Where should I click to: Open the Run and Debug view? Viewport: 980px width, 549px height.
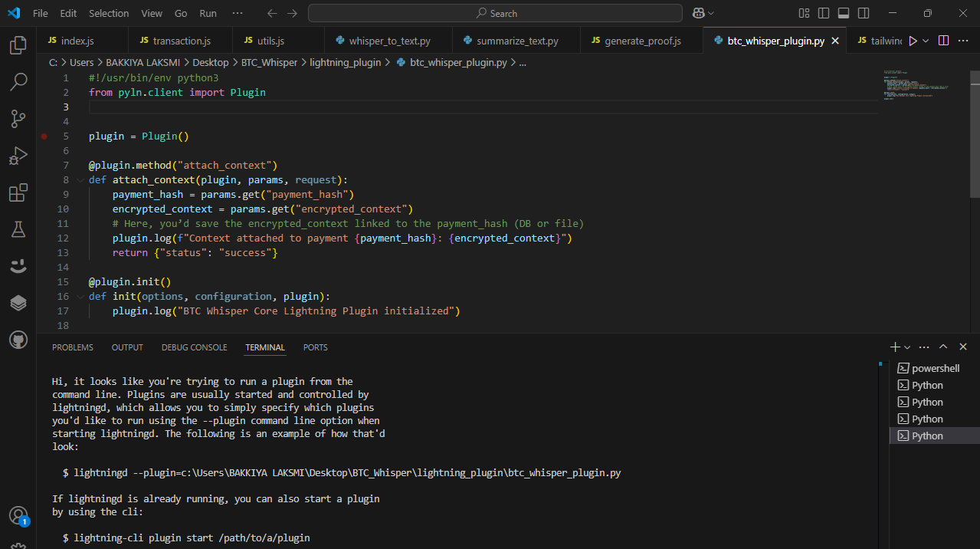pyautogui.click(x=18, y=156)
